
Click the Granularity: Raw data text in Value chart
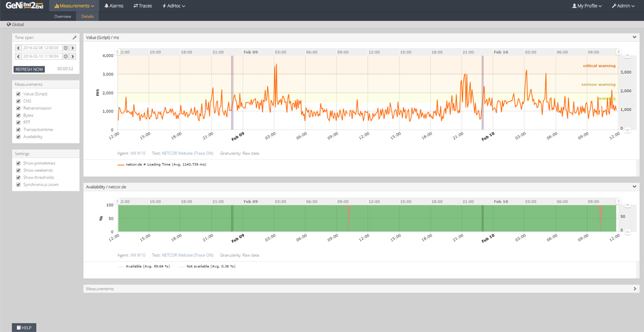coord(239,153)
